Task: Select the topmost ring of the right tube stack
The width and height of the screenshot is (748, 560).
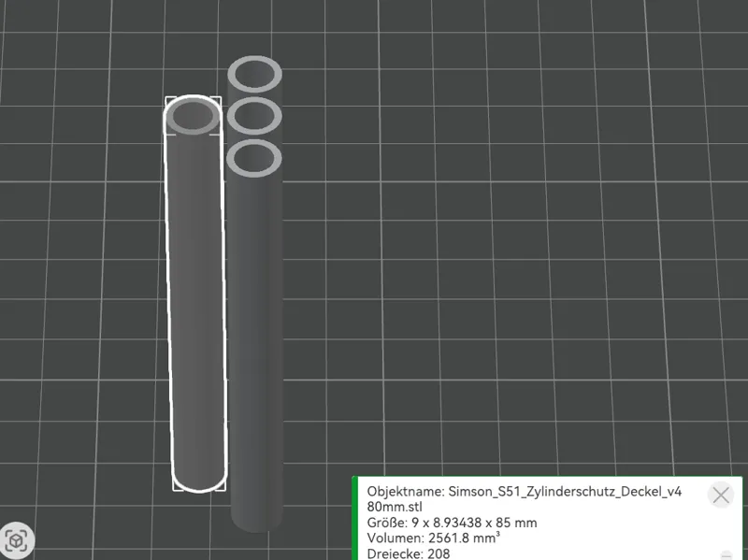Action: tap(254, 74)
